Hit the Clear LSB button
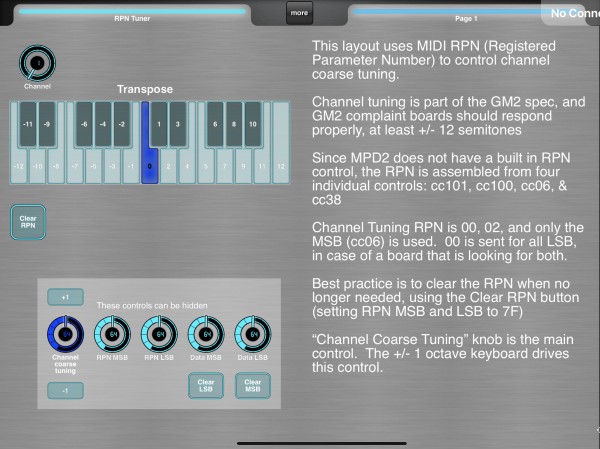This screenshot has width=600, height=449. (206, 385)
